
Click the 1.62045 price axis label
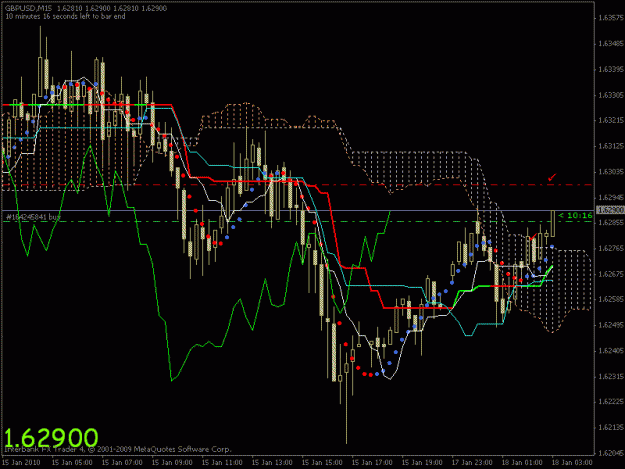tap(611, 453)
